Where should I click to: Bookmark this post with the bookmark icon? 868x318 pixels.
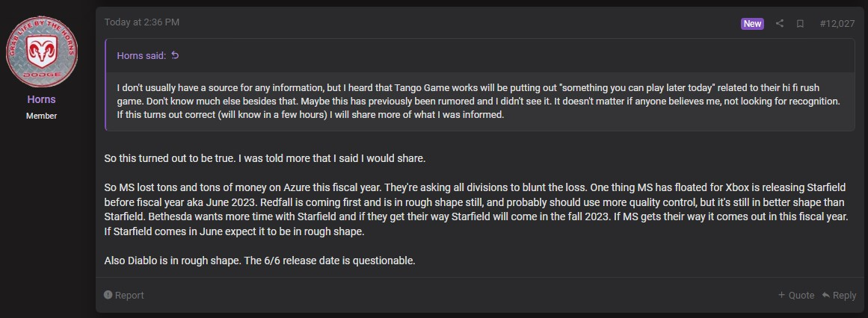click(800, 24)
